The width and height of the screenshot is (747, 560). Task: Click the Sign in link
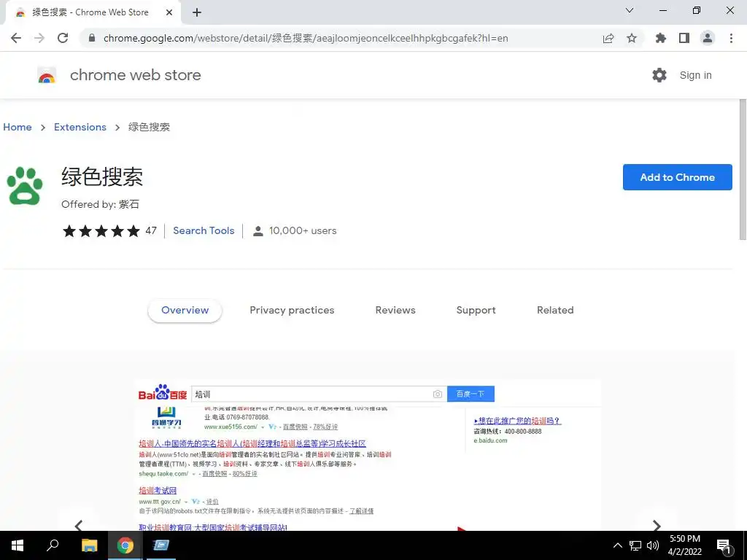tap(695, 75)
